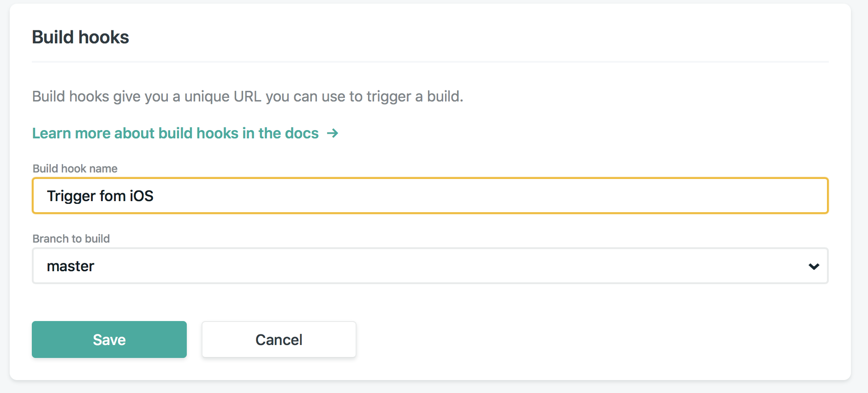Click the master branch value text
The width and height of the screenshot is (868, 393).
click(x=71, y=266)
